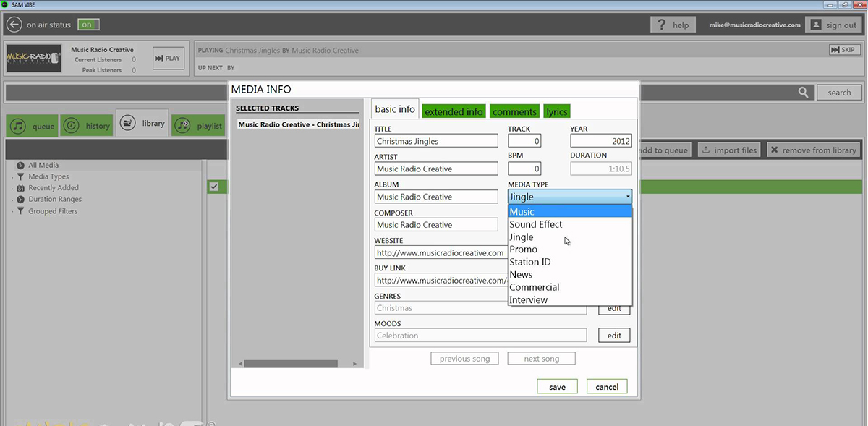
Task: Toggle the on air status switch
Action: (88, 25)
